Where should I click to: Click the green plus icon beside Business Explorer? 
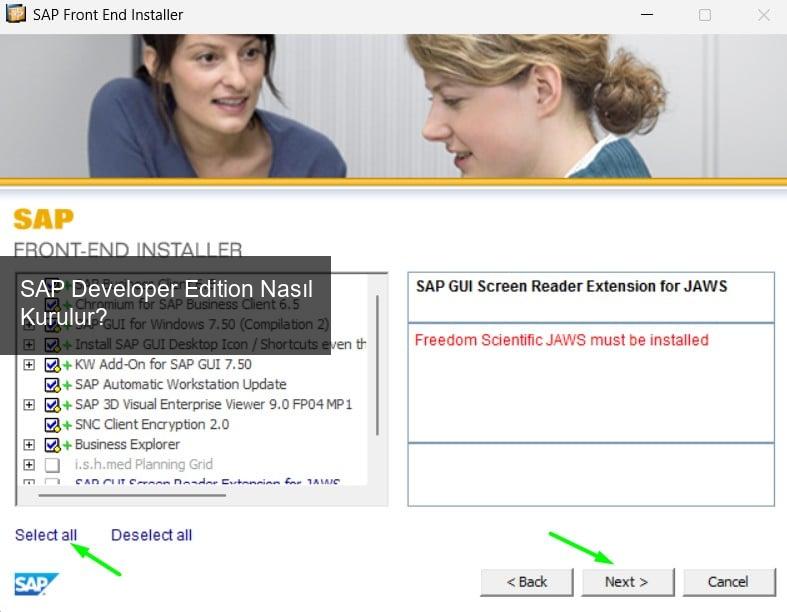[x=67, y=445]
